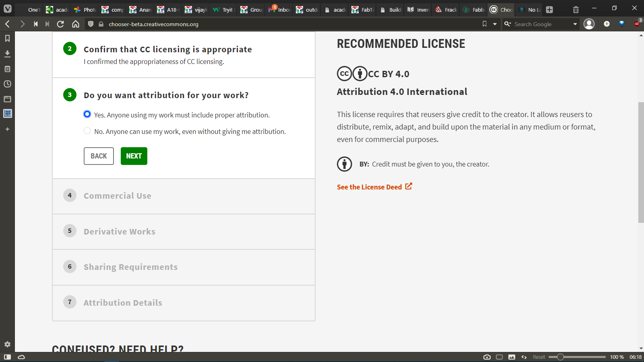Open search field history dropdown arrow
The width and height of the screenshot is (644, 362).
(x=575, y=24)
